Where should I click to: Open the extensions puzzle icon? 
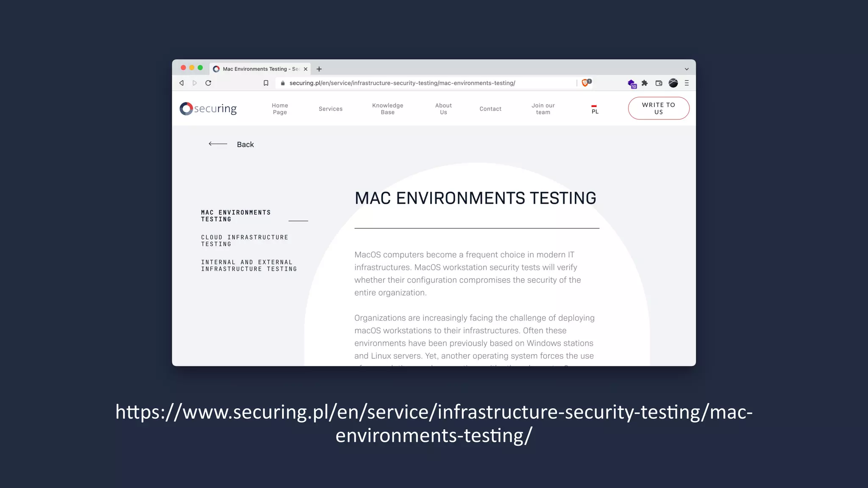click(x=645, y=83)
